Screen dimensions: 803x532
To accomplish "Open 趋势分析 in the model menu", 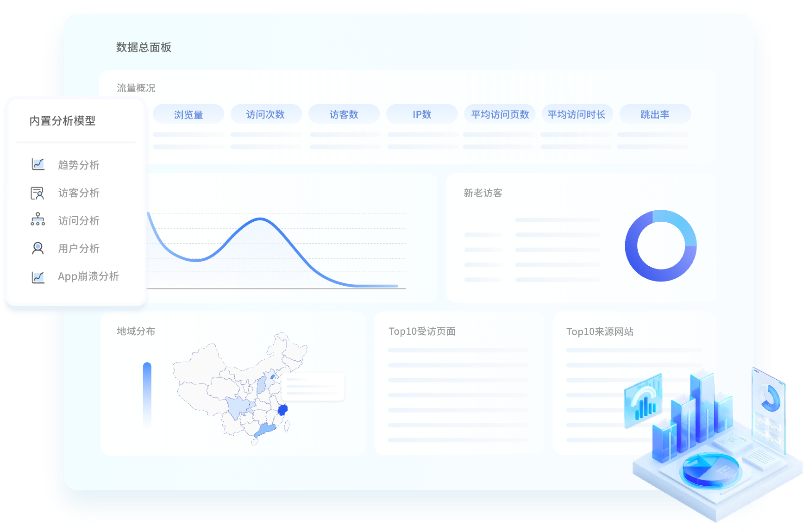I will [79, 165].
